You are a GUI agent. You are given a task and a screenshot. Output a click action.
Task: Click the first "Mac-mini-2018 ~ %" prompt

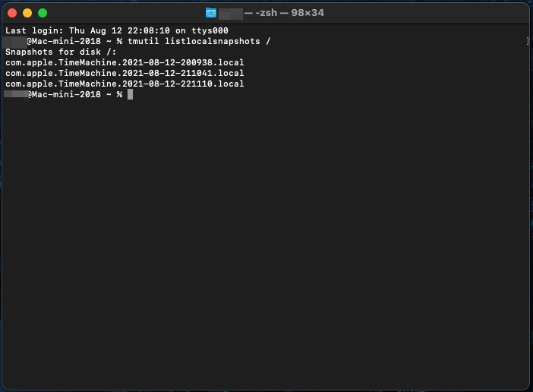pos(76,41)
